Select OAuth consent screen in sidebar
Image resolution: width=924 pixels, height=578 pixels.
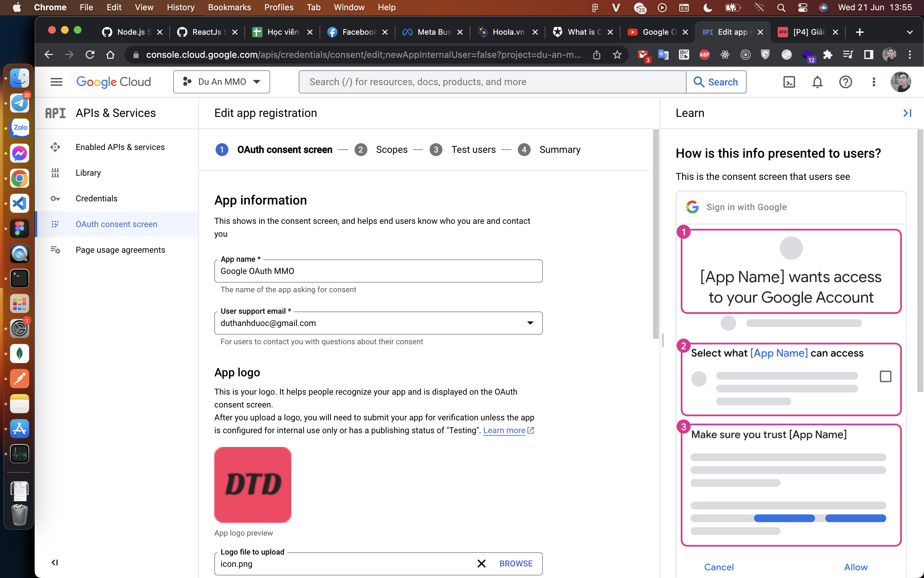(117, 224)
